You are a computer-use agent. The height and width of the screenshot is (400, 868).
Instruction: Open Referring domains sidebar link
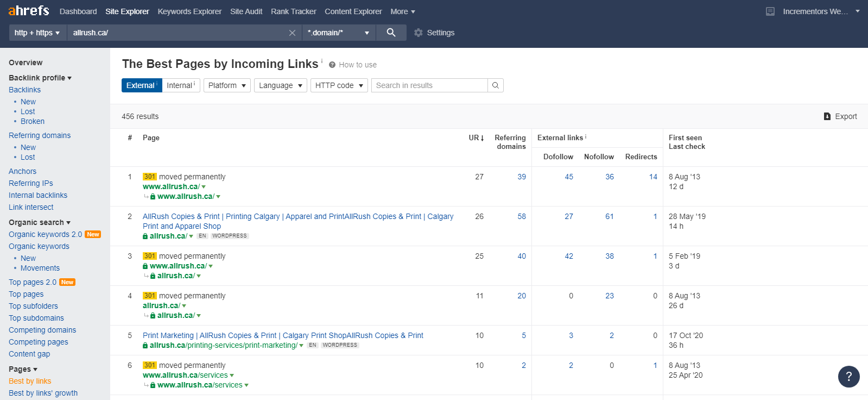pyautogui.click(x=40, y=135)
